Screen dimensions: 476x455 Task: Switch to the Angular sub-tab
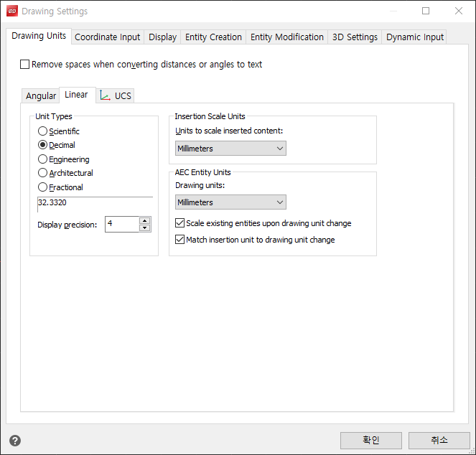click(x=41, y=96)
